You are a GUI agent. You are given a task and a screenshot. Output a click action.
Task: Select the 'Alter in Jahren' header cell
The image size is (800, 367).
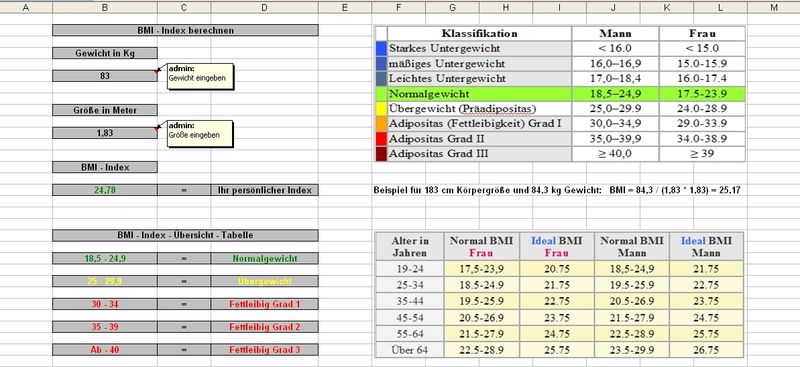click(x=410, y=247)
